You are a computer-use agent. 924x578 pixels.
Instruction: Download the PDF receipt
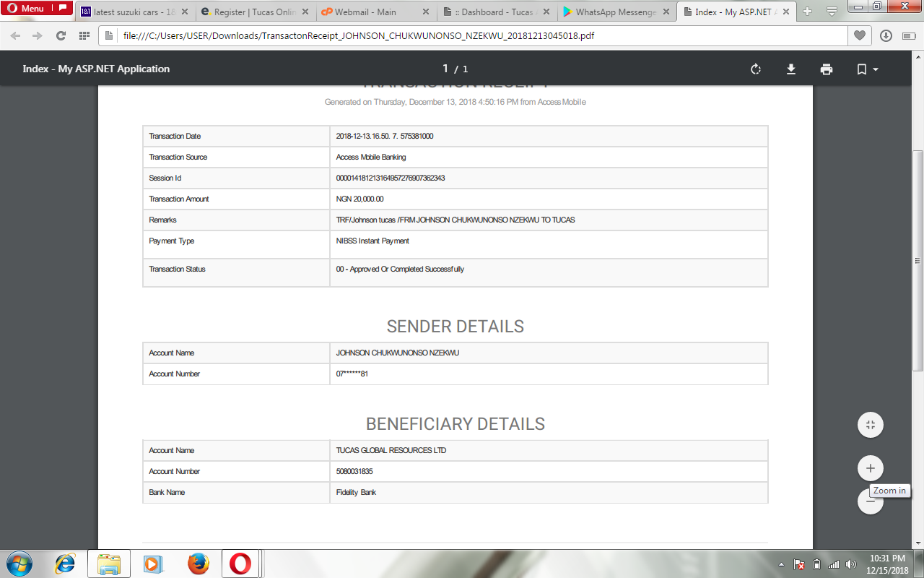[x=791, y=69]
